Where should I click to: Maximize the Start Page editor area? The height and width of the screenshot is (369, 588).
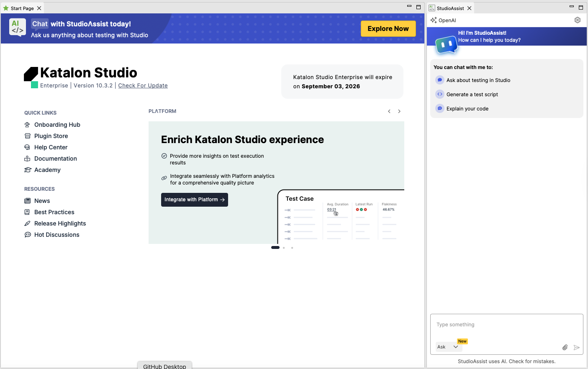[419, 7]
